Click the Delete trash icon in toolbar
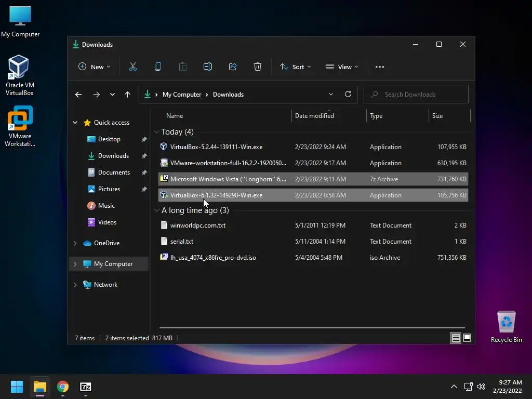This screenshot has height=399, width=532. (x=258, y=67)
